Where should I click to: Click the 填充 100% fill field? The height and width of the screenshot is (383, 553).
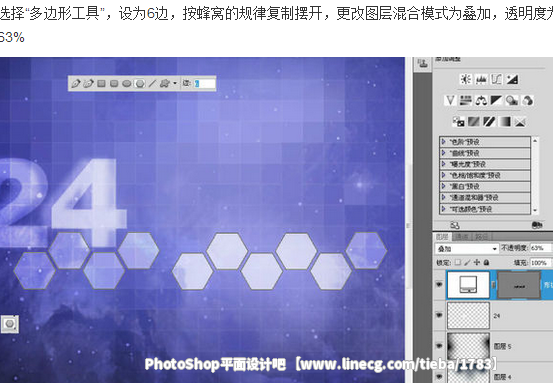pos(540,263)
